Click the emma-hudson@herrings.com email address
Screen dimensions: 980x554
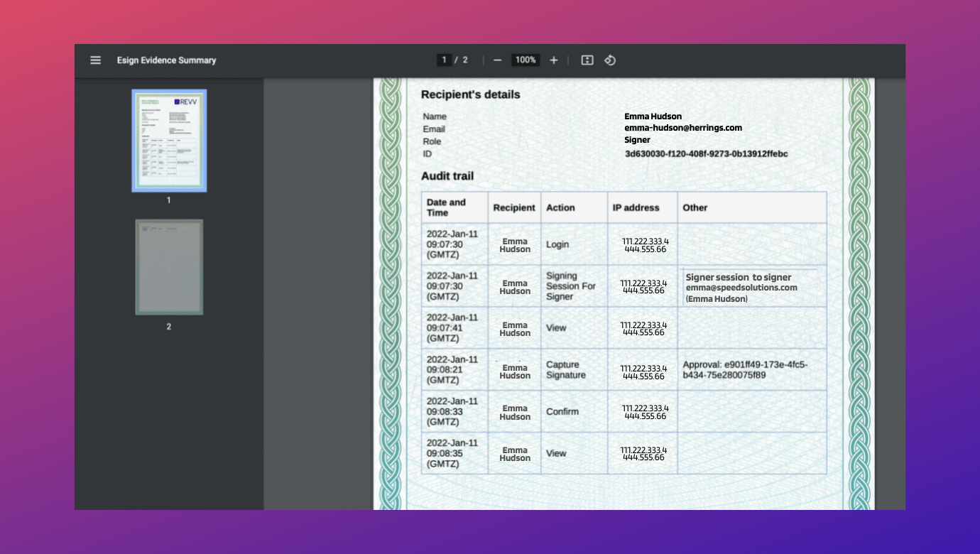click(x=683, y=128)
